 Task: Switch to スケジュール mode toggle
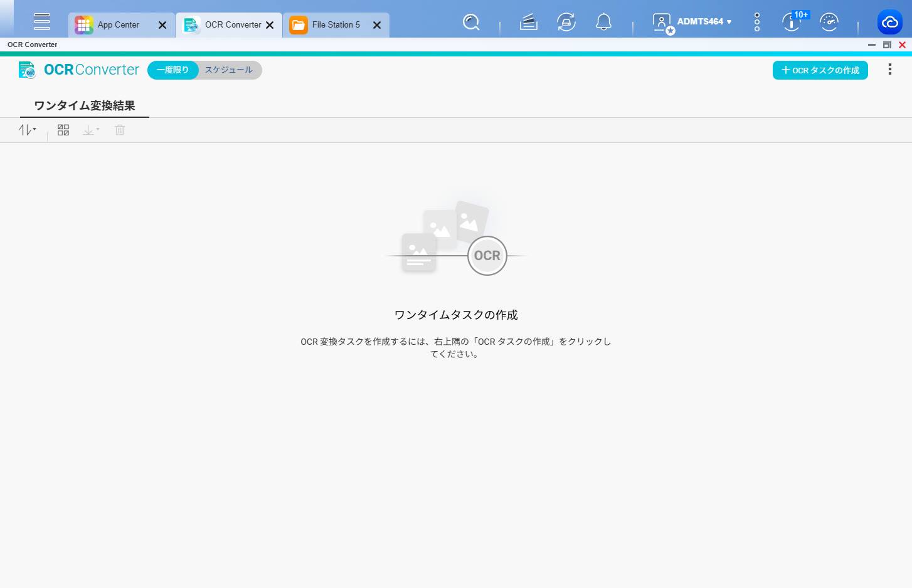229,70
